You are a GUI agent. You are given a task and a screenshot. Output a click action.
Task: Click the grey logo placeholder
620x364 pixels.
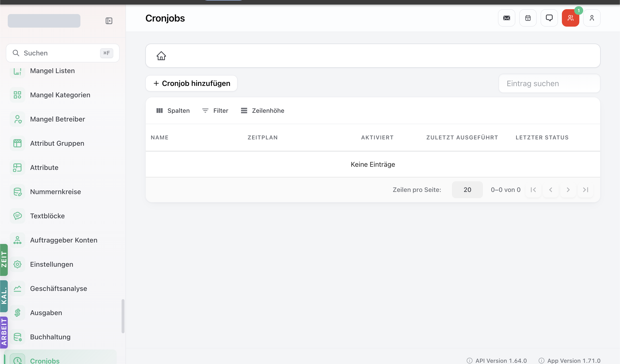tap(44, 21)
